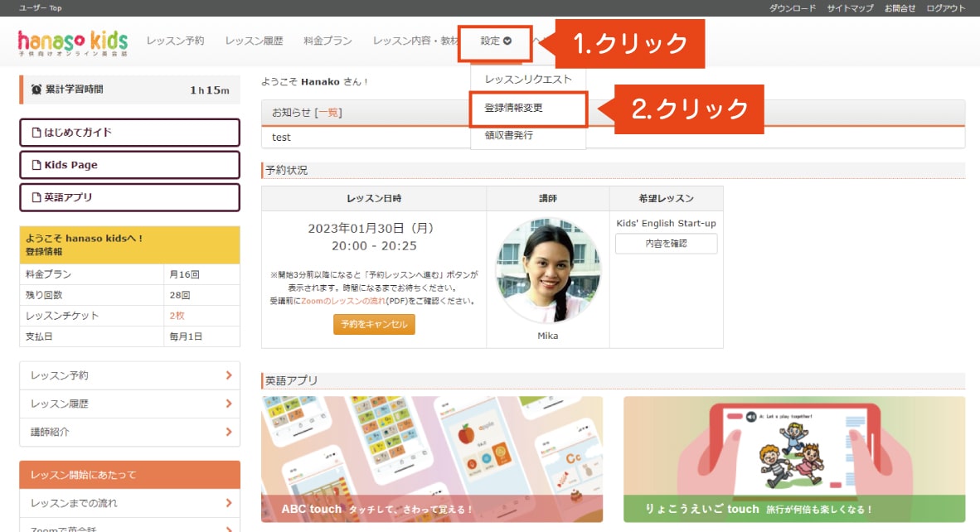Select 登録情報変更 from the 設定 menu
Image resolution: width=980 pixels, height=532 pixels.
point(512,108)
